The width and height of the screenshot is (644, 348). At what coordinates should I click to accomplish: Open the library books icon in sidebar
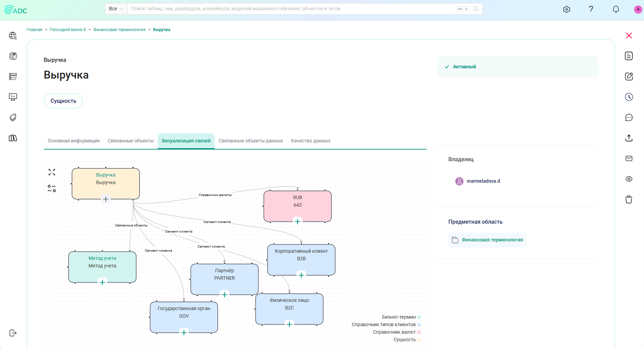click(13, 138)
